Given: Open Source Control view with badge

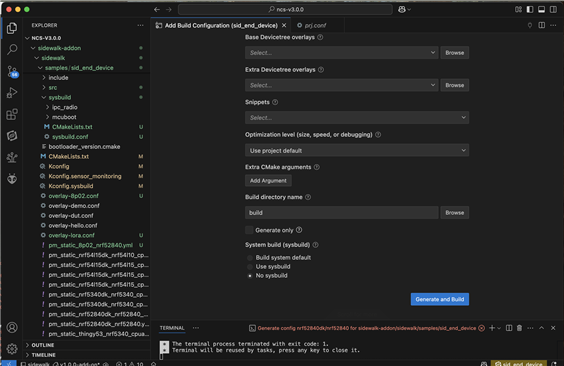Looking at the screenshot, I should (12, 71).
